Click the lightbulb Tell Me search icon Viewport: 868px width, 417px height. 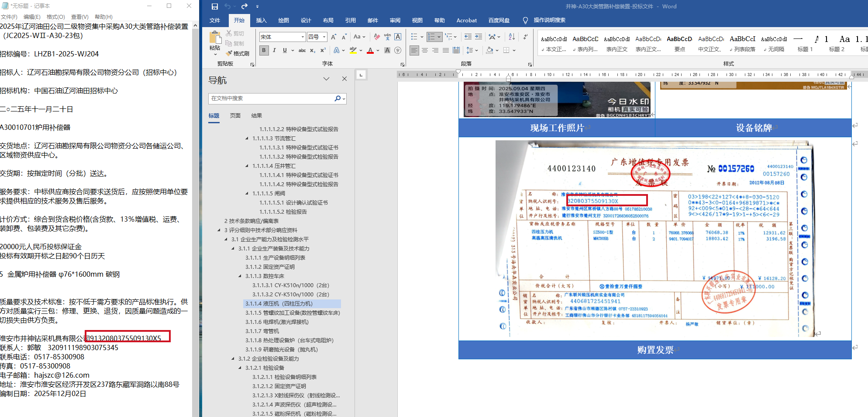525,20
